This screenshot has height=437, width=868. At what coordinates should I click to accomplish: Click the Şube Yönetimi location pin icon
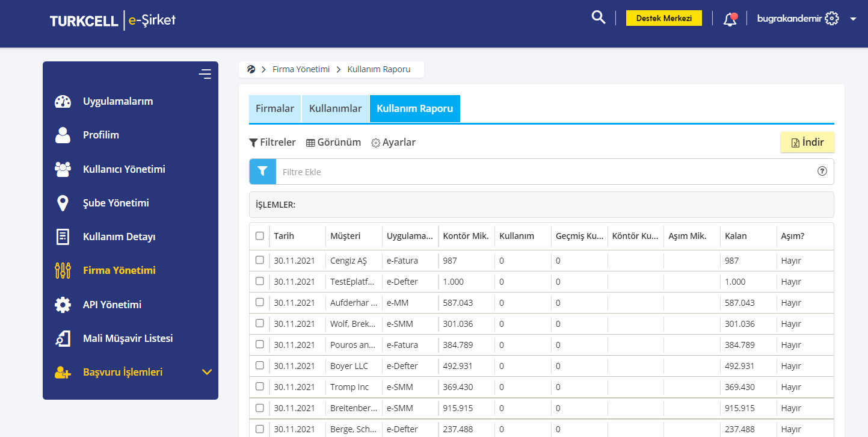[63, 203]
